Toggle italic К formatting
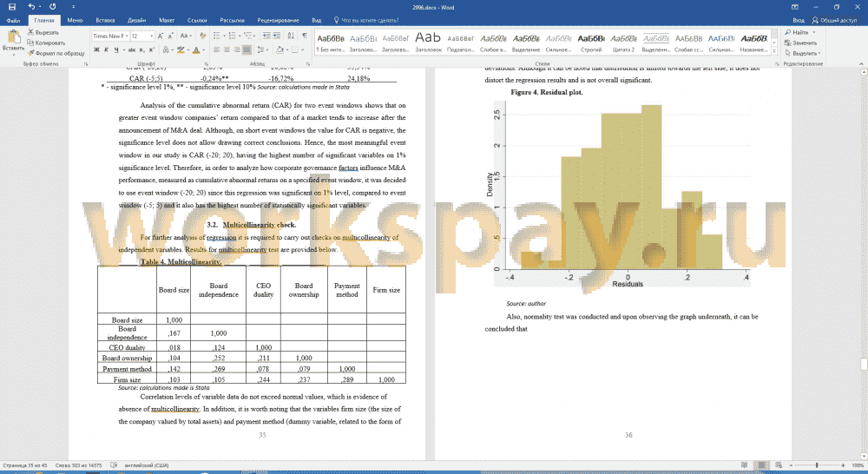868x474 pixels. [106, 49]
